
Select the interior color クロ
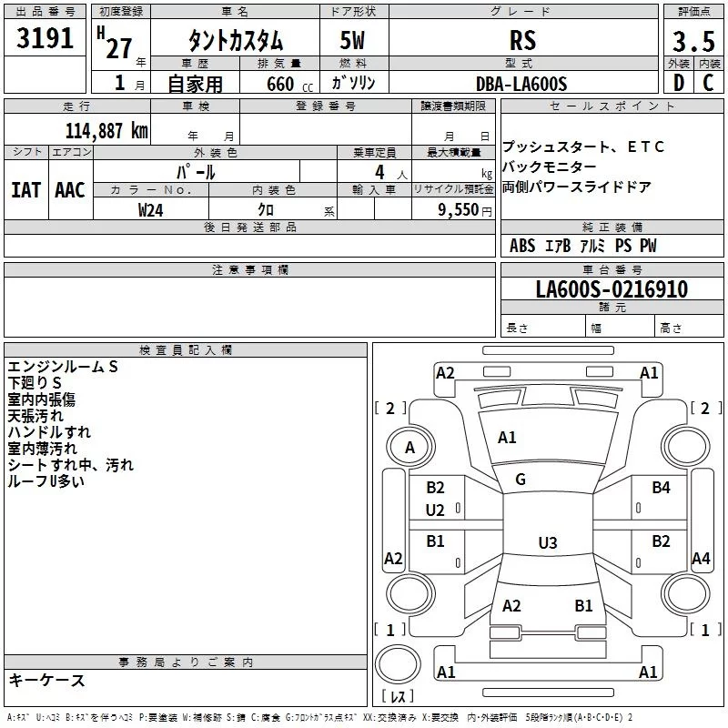pyautogui.click(x=266, y=210)
